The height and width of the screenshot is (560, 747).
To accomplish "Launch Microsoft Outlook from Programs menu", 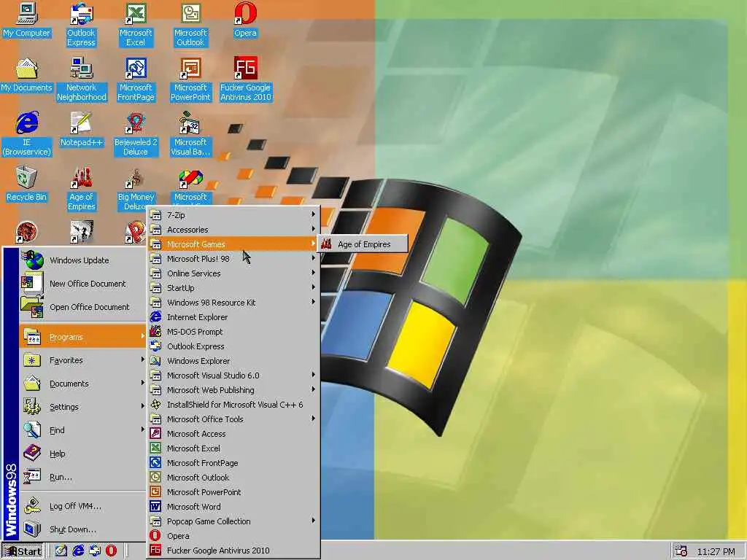I will (x=233, y=478).
